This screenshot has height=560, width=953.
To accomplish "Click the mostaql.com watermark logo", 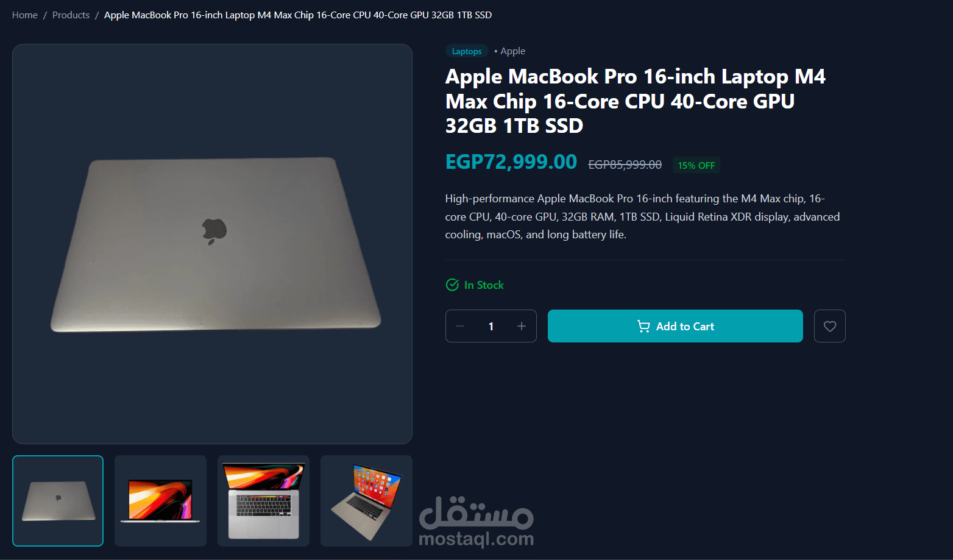I will click(x=476, y=521).
